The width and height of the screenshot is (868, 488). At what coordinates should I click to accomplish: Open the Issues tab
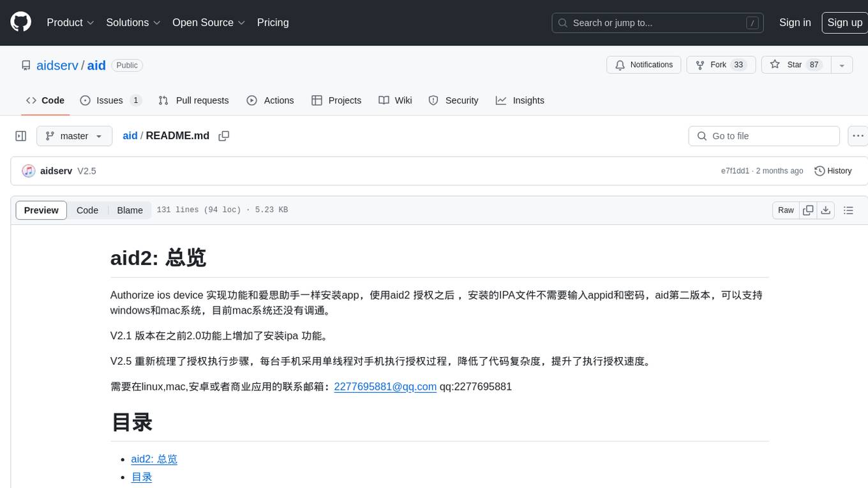[110, 100]
